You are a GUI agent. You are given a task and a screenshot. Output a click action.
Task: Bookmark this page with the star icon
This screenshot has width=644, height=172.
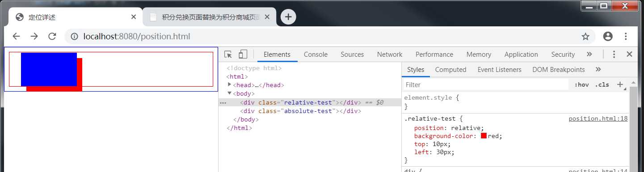coord(585,37)
